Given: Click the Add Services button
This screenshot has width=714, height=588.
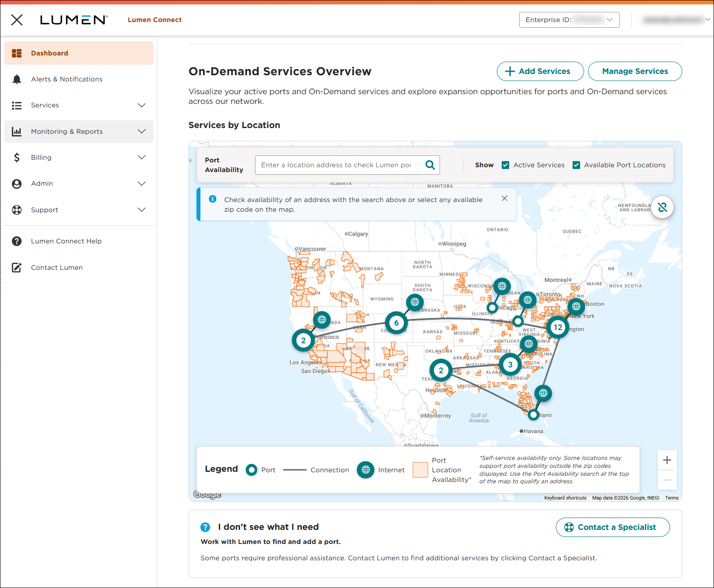Looking at the screenshot, I should pos(540,71).
